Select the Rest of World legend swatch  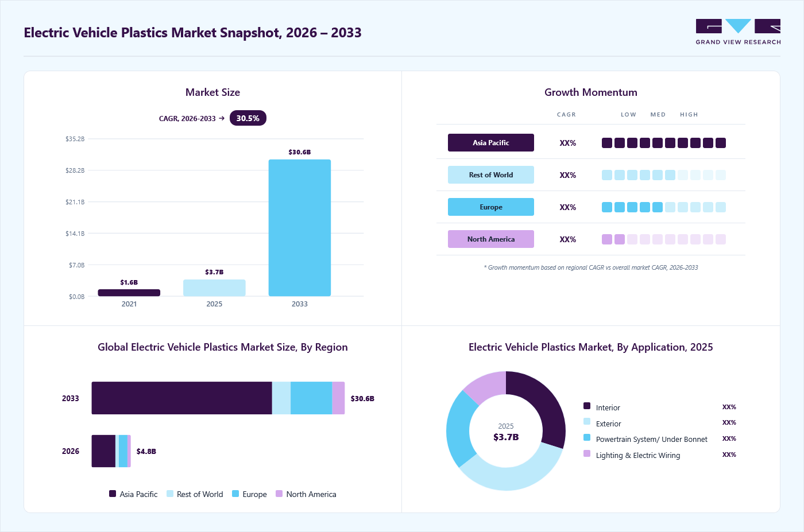click(x=170, y=494)
